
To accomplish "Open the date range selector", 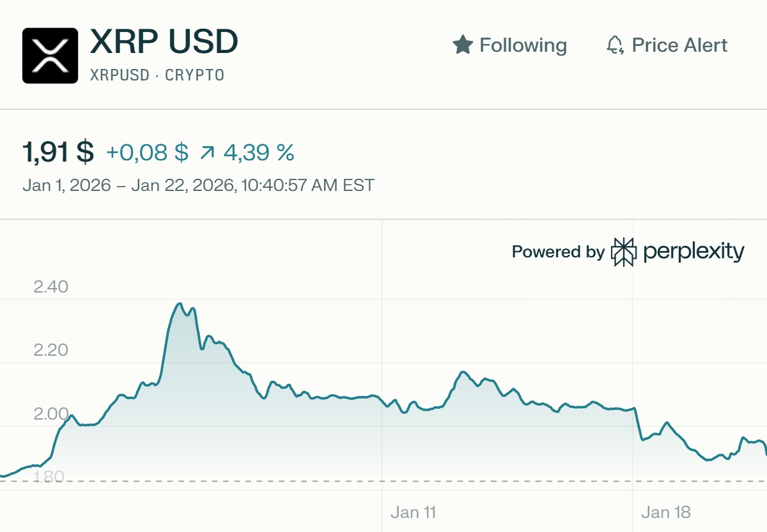I will pyautogui.click(x=199, y=185).
